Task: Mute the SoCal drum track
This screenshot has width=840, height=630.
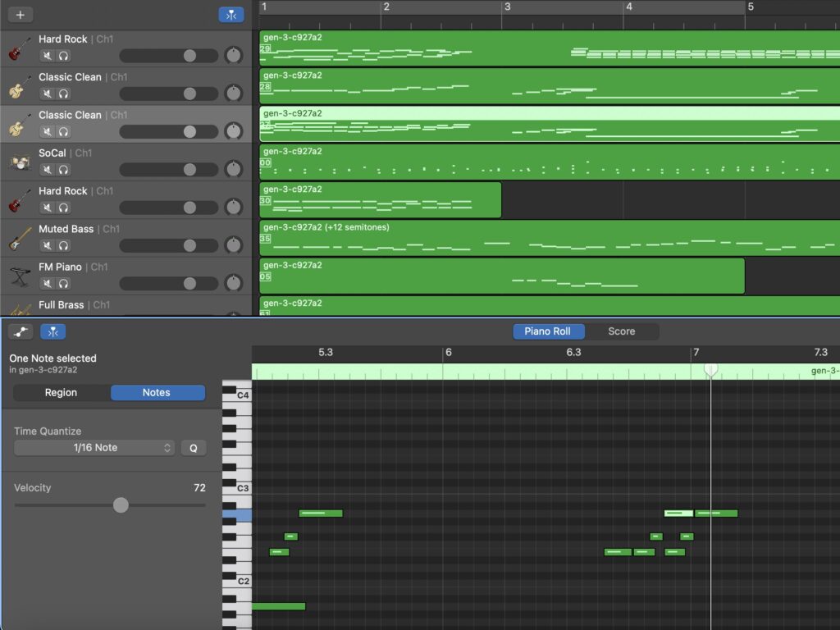Action: coord(47,170)
